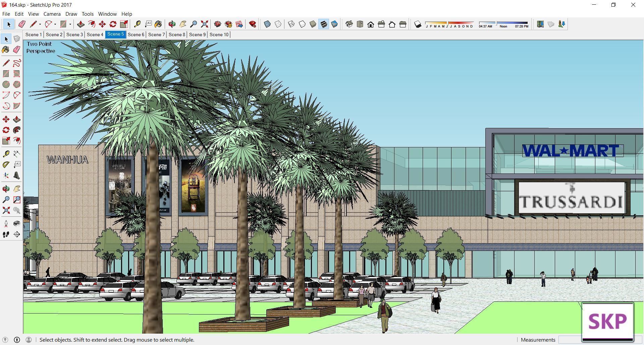Viewport: 644px width, 345px height.
Task: Select the Circle tool in left palette
Action: point(6,84)
